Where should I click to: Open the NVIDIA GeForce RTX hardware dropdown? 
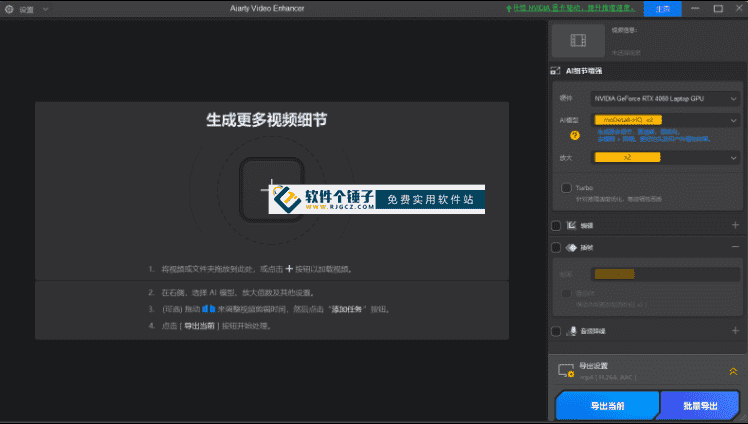[665, 99]
